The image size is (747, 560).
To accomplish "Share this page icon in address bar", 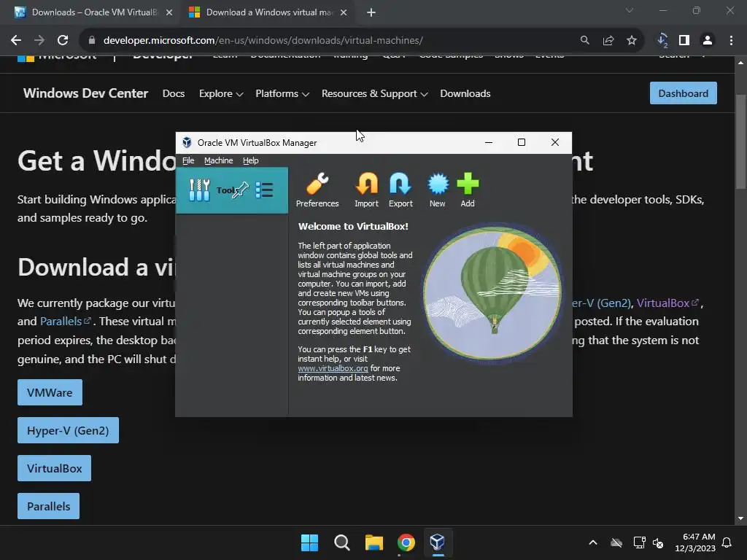I will pos(608,41).
